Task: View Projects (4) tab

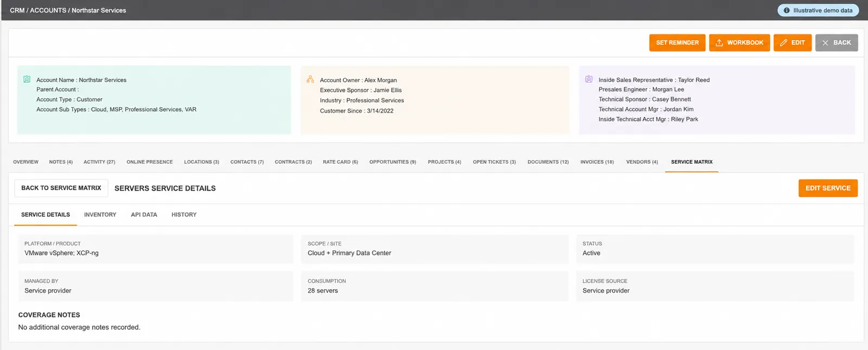Action: (x=444, y=162)
